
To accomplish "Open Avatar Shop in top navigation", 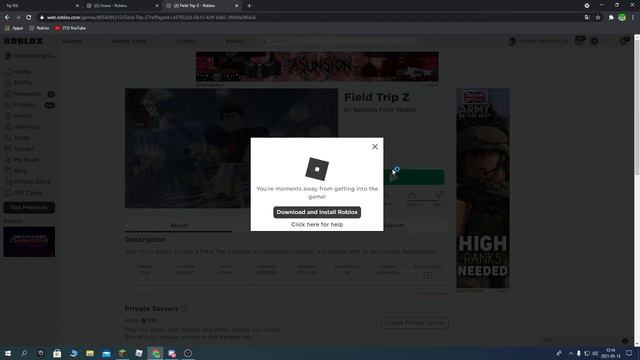I will pyautogui.click(x=129, y=41).
